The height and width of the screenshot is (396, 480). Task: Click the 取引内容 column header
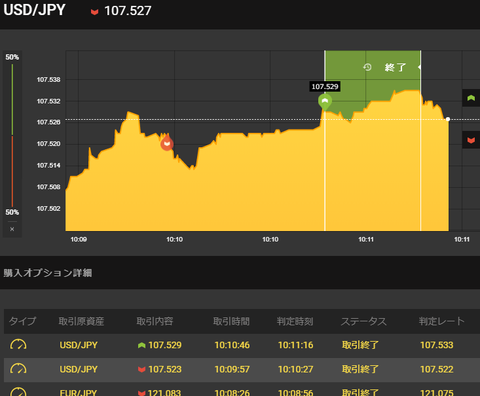(155, 321)
